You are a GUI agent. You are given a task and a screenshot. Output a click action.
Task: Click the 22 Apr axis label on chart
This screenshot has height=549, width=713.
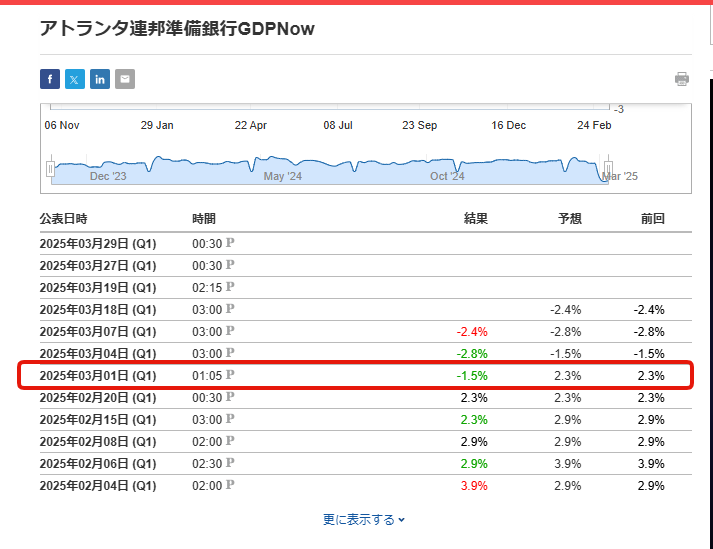(x=251, y=125)
